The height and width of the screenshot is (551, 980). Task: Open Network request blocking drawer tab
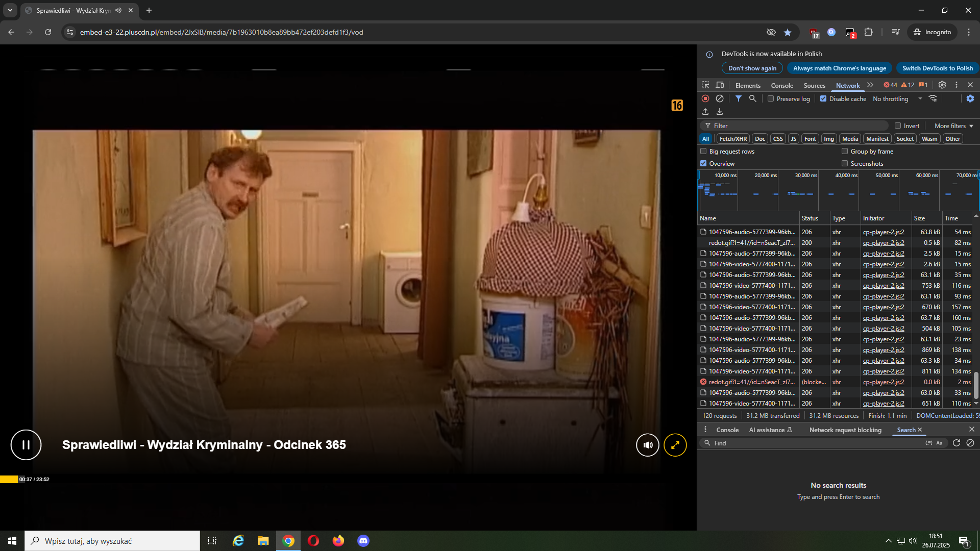click(845, 430)
